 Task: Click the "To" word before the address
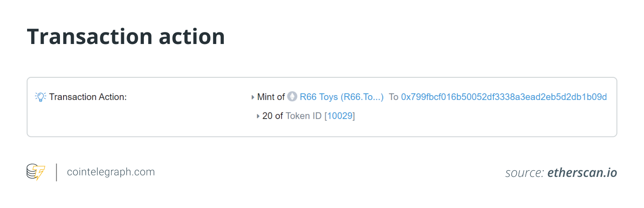(x=394, y=97)
